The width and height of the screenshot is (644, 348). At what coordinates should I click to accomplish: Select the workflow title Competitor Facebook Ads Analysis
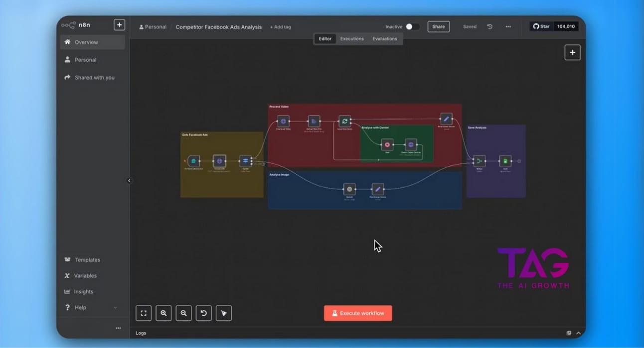coord(219,27)
